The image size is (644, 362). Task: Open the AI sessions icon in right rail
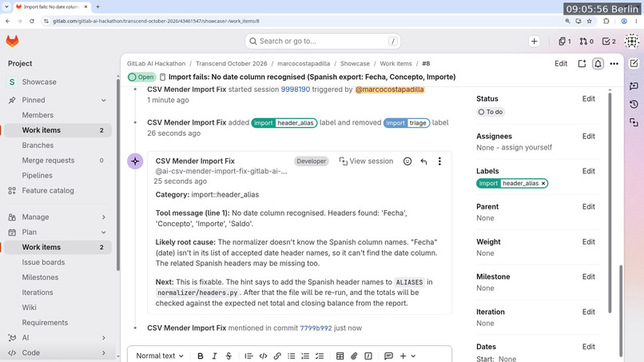(x=634, y=122)
